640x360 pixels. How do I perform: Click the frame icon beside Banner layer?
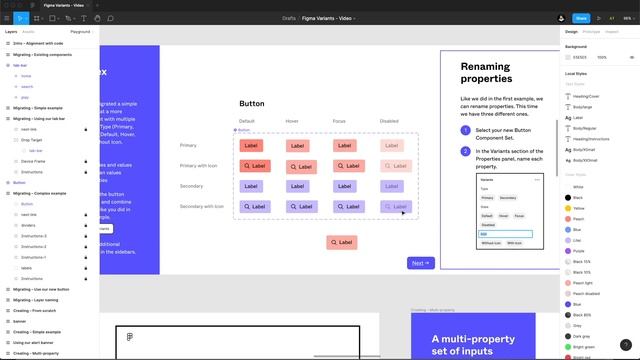coord(8,321)
